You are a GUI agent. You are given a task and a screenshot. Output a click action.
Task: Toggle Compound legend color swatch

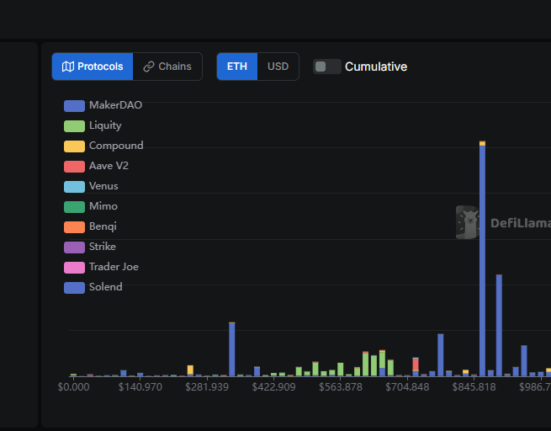pyautogui.click(x=74, y=146)
